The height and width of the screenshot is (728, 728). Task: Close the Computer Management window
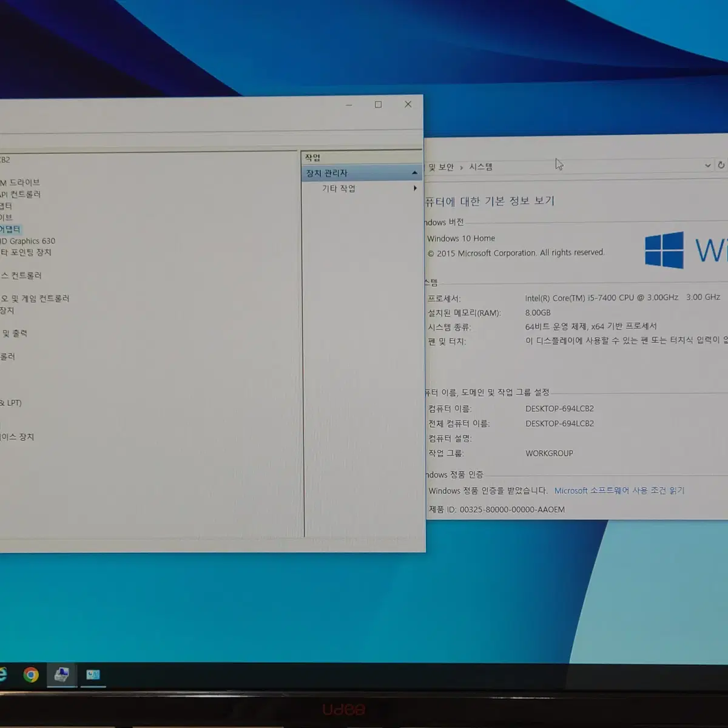click(408, 104)
